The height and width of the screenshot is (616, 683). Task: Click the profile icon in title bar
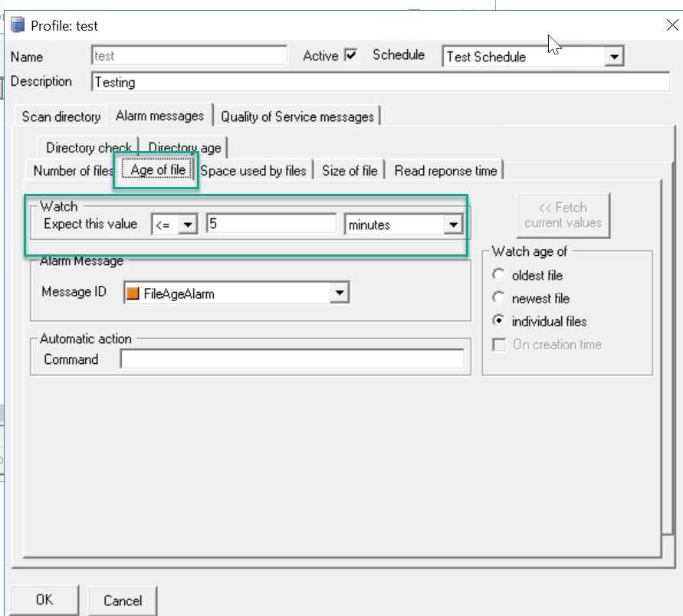pos(18,25)
